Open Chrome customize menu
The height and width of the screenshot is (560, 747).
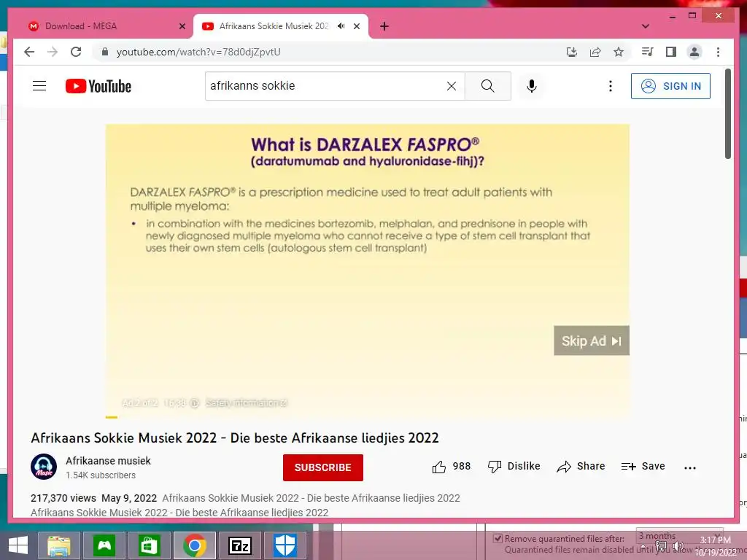(718, 52)
